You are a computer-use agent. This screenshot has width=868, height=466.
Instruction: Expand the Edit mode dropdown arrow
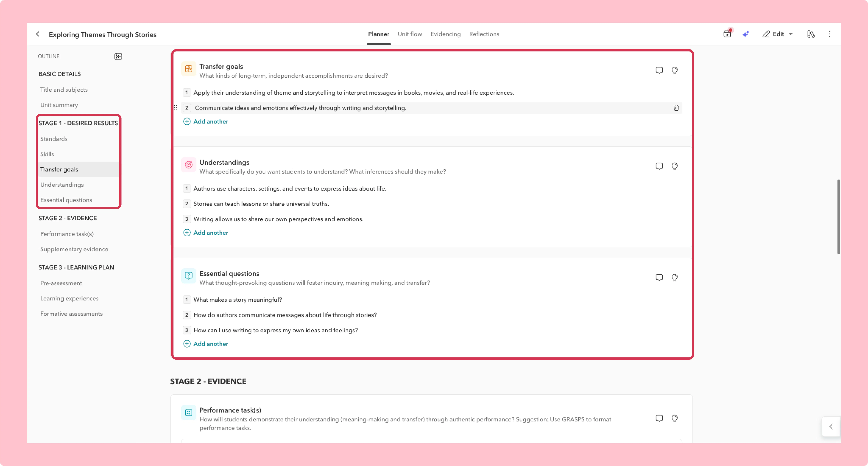coord(791,34)
